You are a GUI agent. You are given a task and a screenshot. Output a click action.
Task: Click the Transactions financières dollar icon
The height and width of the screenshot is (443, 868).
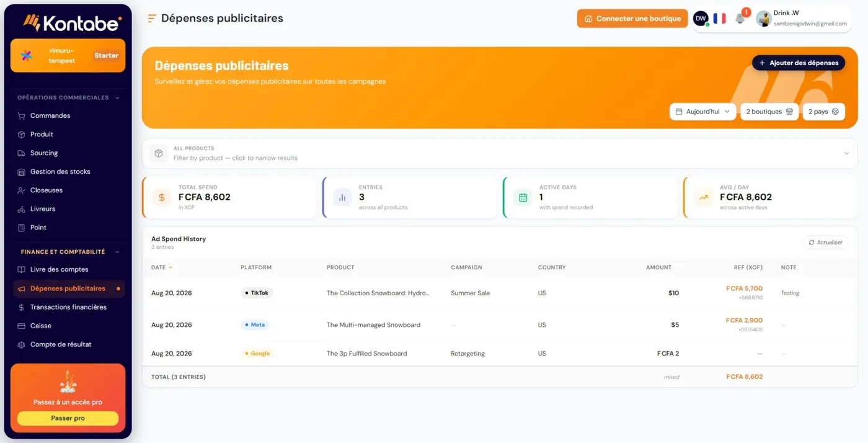(x=22, y=307)
